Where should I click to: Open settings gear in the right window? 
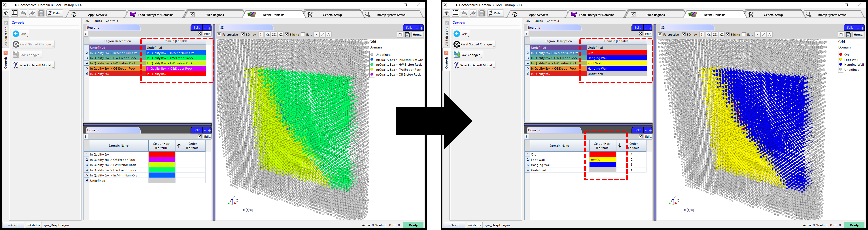pos(446,13)
